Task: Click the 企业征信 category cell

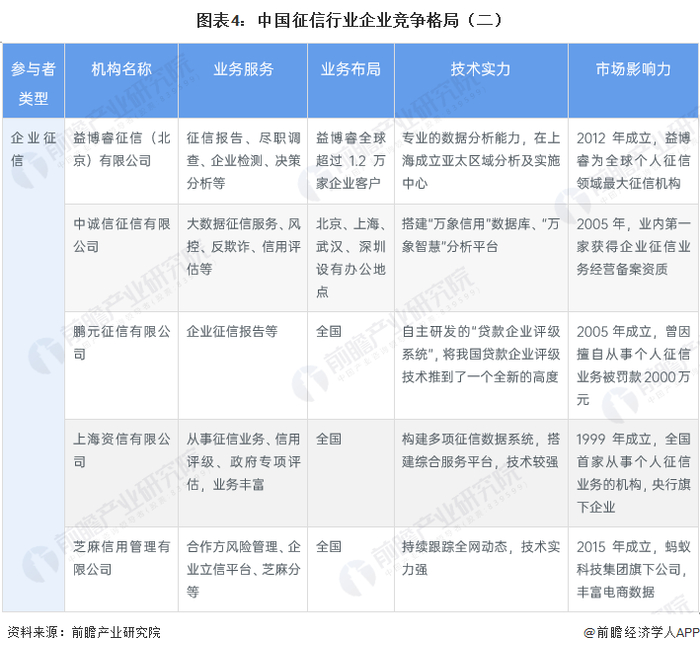Action: [33, 365]
